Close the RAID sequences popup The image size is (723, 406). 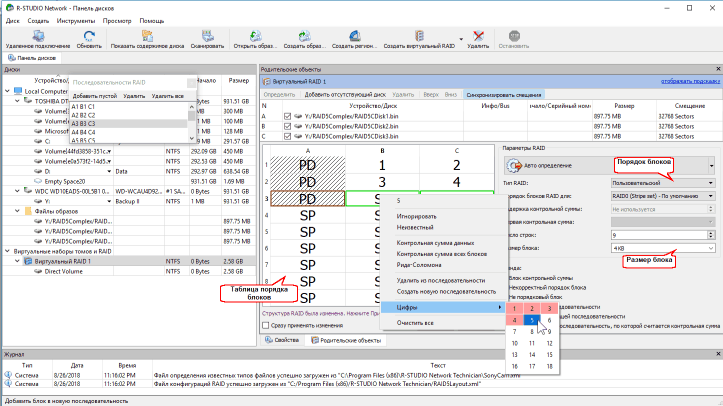tap(191, 82)
